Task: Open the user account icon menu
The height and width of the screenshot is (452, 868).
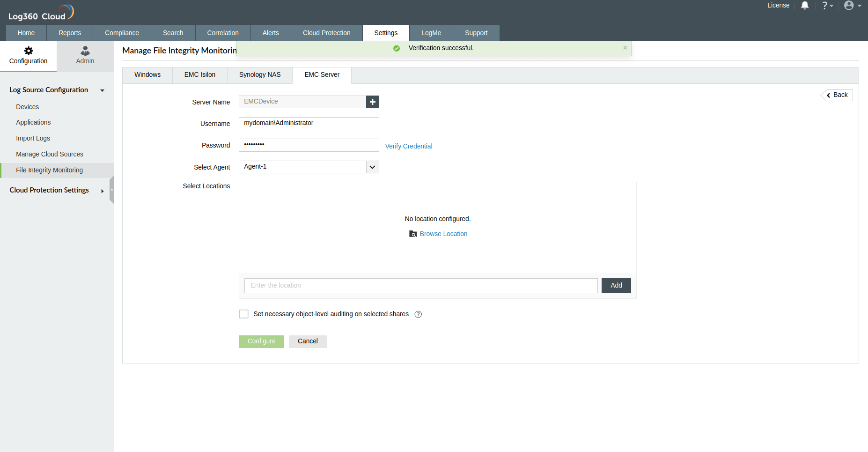Action: pyautogui.click(x=849, y=6)
